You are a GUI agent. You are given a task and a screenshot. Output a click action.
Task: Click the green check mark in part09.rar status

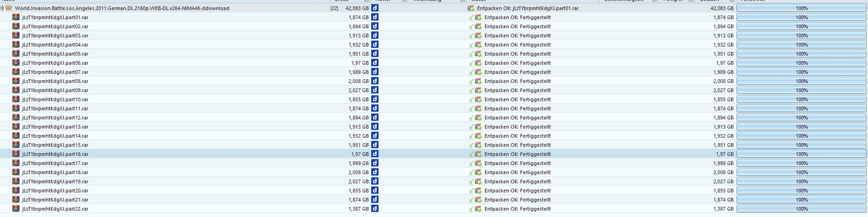click(471, 90)
